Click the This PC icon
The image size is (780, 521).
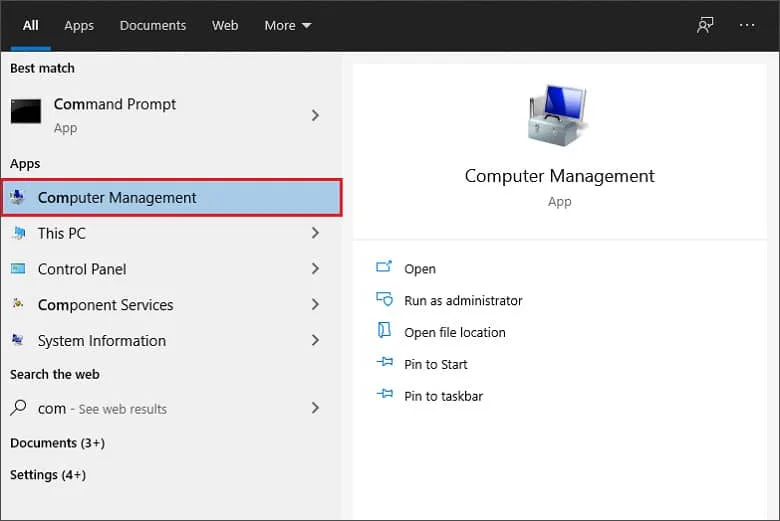tap(19, 233)
